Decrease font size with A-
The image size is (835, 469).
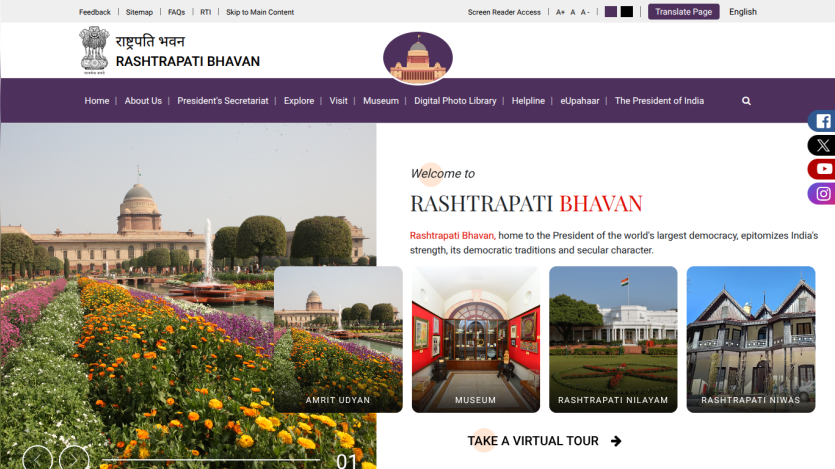click(585, 12)
